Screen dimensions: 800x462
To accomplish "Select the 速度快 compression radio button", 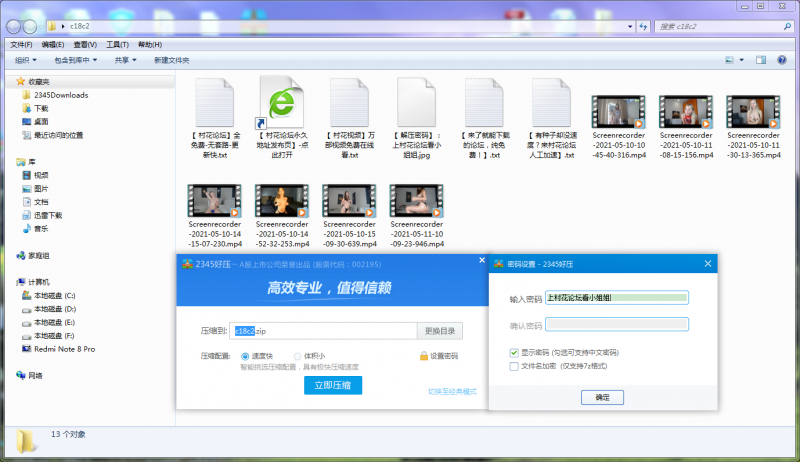I will point(246,356).
